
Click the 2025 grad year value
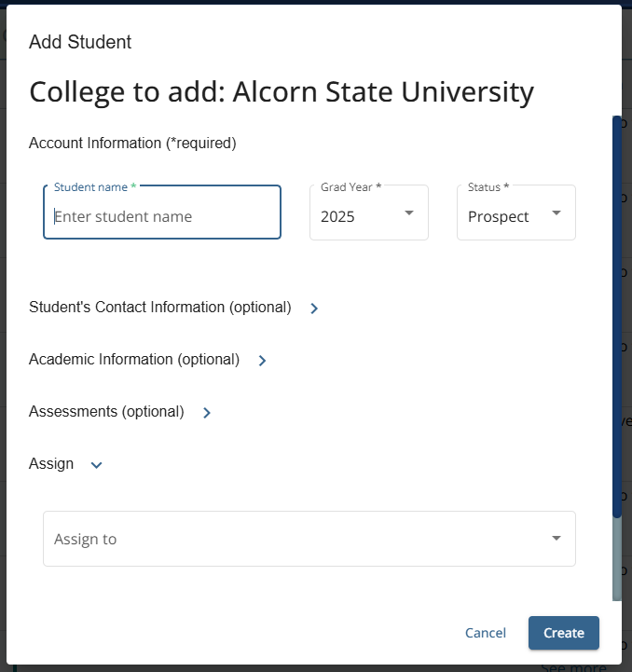pyautogui.click(x=337, y=217)
